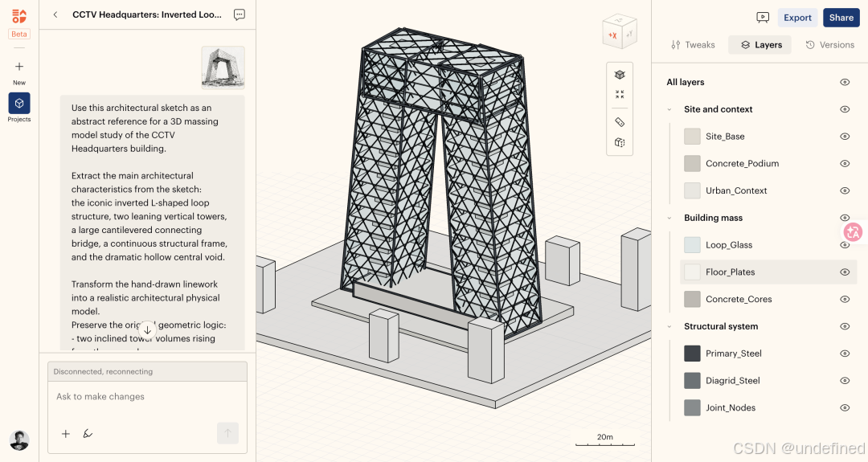
Task: Select the Urban_Context layer name
Action: (x=736, y=191)
